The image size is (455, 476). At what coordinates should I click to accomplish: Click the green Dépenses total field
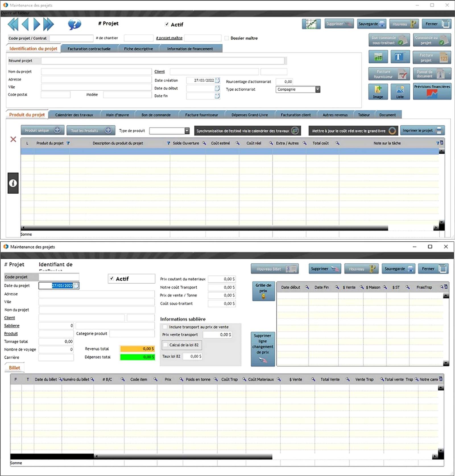click(137, 357)
